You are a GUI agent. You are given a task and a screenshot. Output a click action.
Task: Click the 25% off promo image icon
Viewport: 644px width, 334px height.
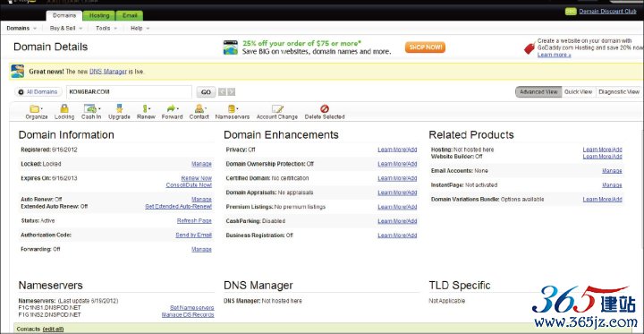point(231,47)
